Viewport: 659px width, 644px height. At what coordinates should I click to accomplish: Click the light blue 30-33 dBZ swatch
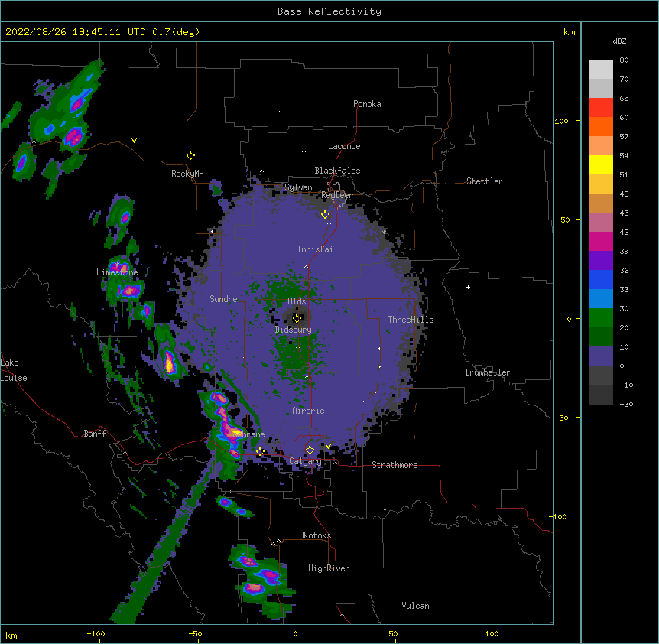tap(601, 299)
